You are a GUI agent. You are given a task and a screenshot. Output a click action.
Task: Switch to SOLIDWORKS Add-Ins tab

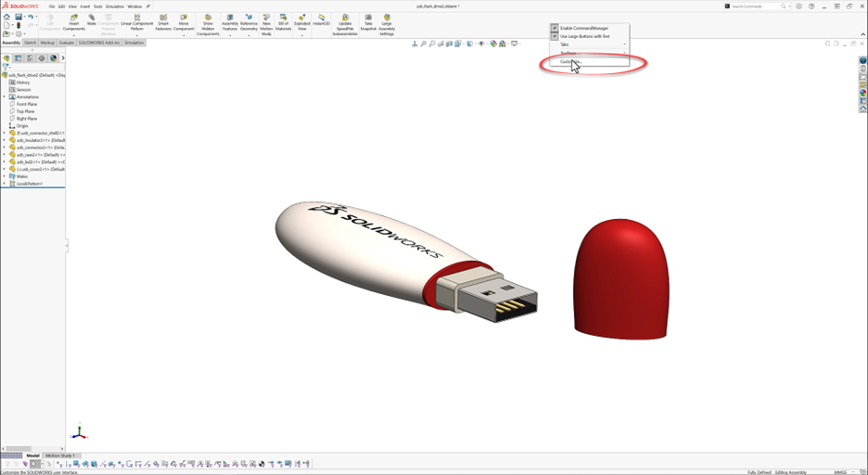tap(99, 43)
